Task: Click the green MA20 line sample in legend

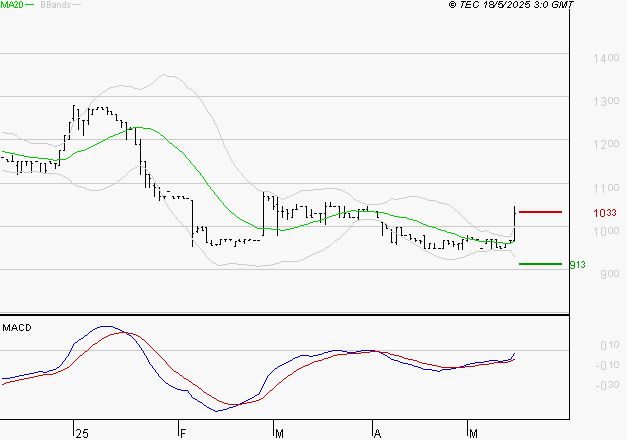Action: [29, 6]
